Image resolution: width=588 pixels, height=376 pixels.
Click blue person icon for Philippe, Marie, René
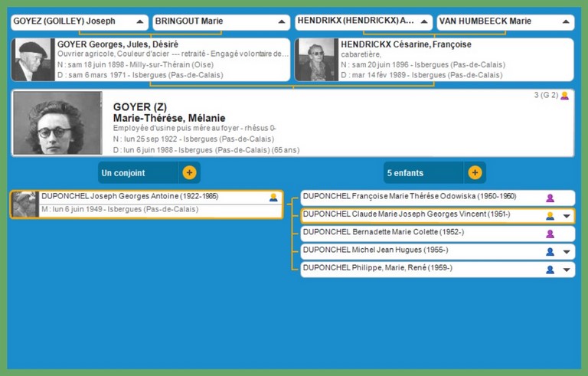coord(550,270)
